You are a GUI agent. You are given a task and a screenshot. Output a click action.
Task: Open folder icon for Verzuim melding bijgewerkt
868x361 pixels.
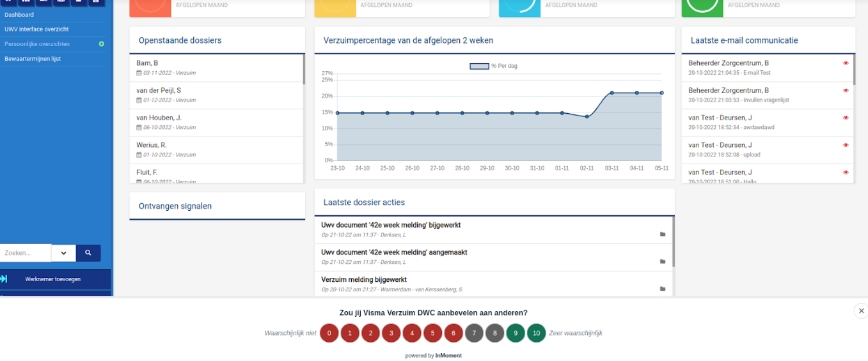click(663, 289)
